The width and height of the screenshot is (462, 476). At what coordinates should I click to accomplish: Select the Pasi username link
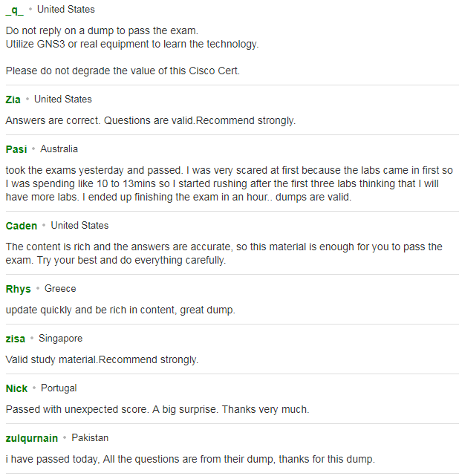pos(16,149)
